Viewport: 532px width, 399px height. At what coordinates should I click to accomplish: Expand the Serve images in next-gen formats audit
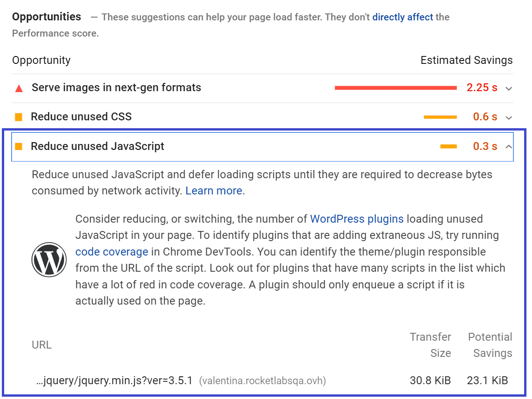(x=508, y=88)
